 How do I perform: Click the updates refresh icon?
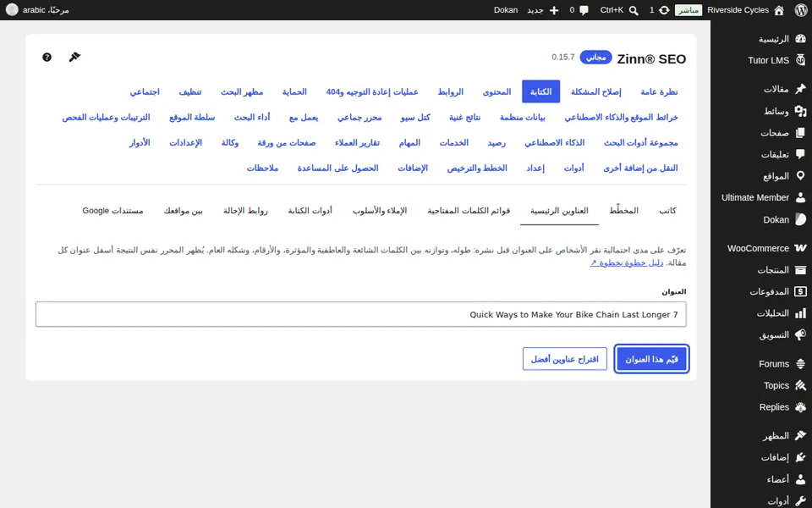(x=664, y=10)
